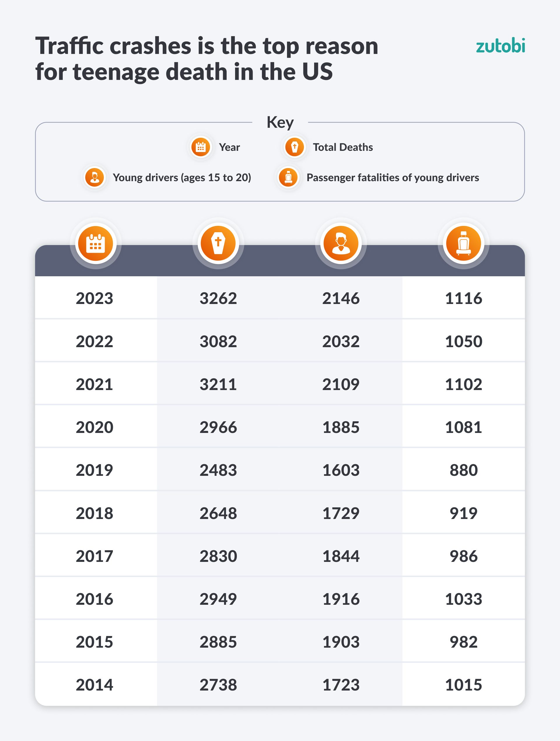Click young drivers value 2032 for 2022
The image size is (560, 741).
click(341, 341)
